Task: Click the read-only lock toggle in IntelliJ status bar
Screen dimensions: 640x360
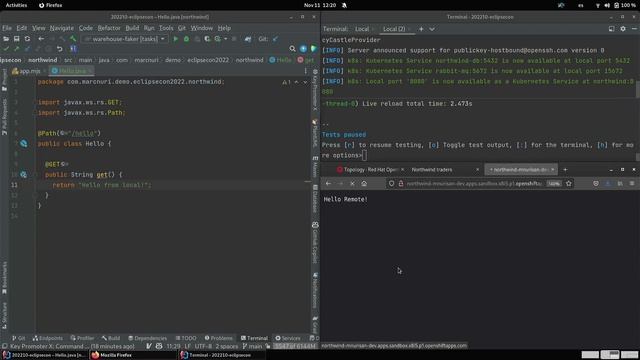Action: pyautogui.click(x=268, y=346)
